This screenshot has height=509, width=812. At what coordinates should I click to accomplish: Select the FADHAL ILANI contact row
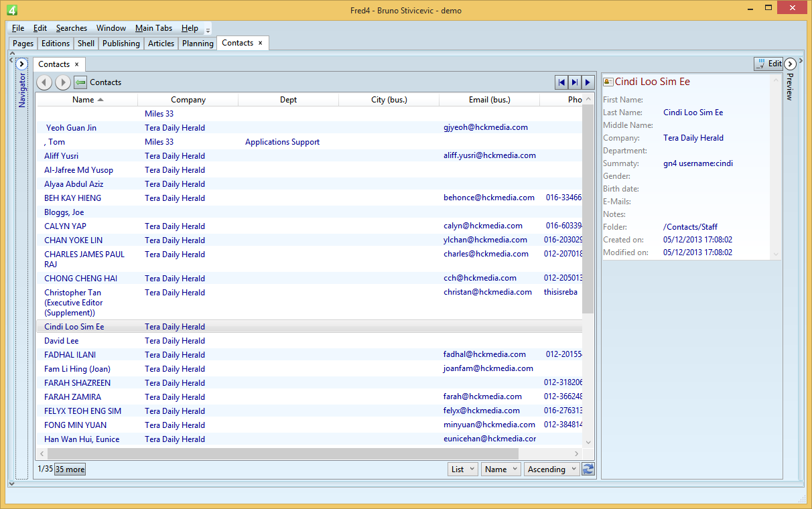tap(310, 355)
